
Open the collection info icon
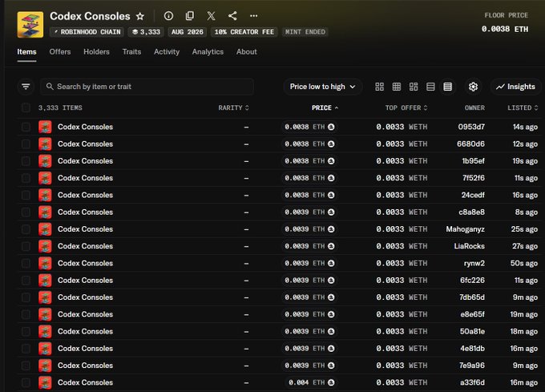[x=168, y=16]
